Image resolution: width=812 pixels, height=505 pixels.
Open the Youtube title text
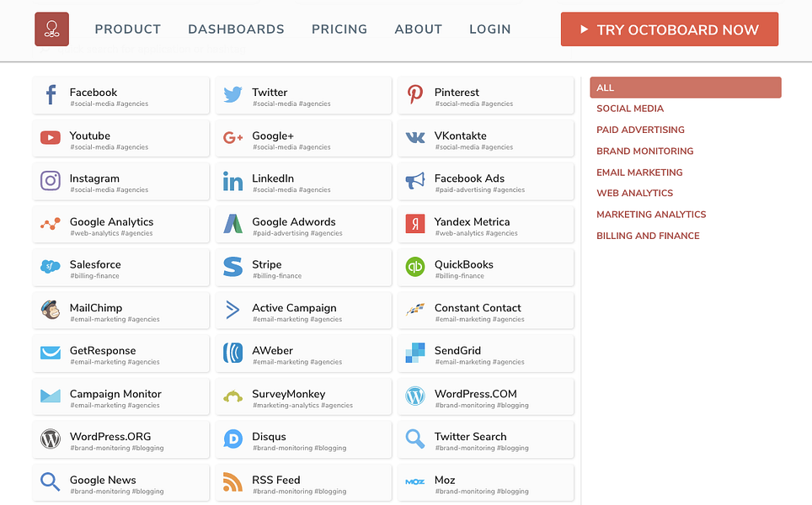pos(90,136)
